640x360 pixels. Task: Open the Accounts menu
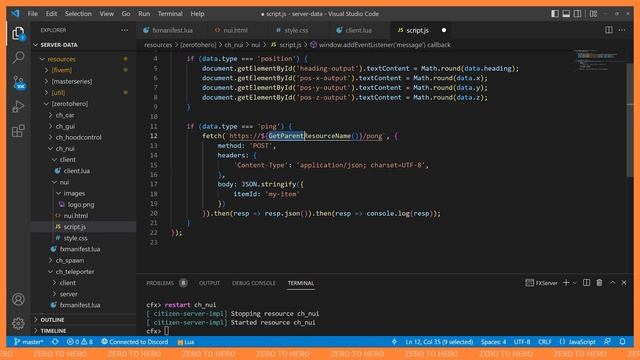pyautogui.click(x=18, y=299)
